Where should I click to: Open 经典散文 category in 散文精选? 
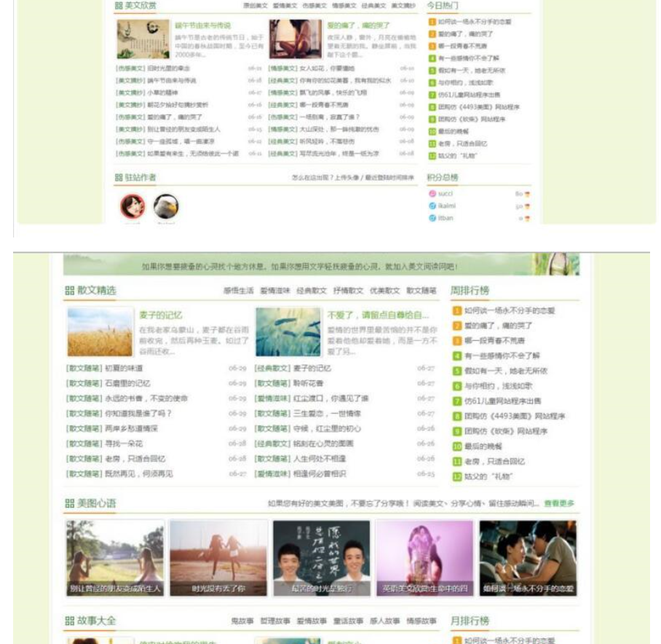pos(312,291)
